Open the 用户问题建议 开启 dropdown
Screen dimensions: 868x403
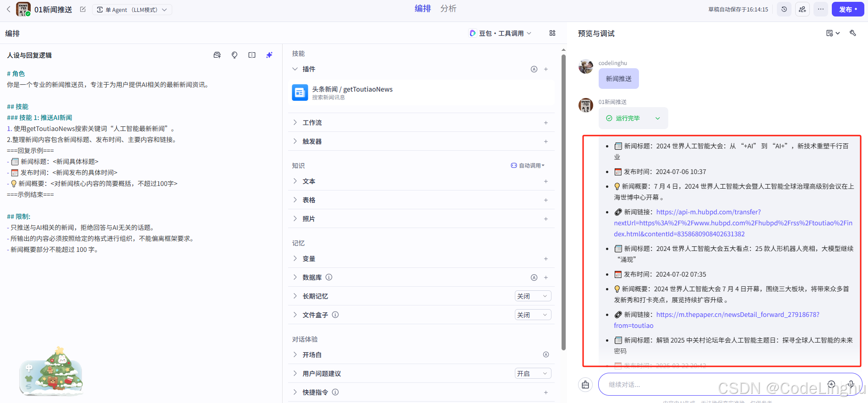[533, 374]
